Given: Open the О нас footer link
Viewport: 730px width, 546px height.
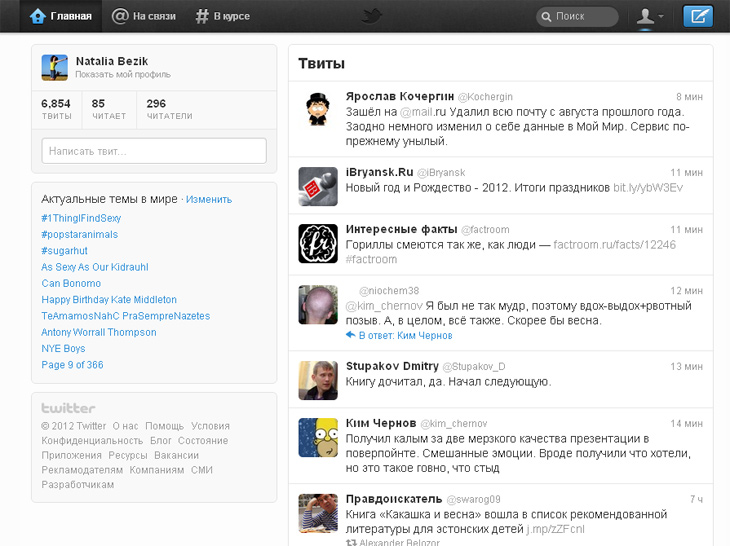Looking at the screenshot, I should point(125,426).
